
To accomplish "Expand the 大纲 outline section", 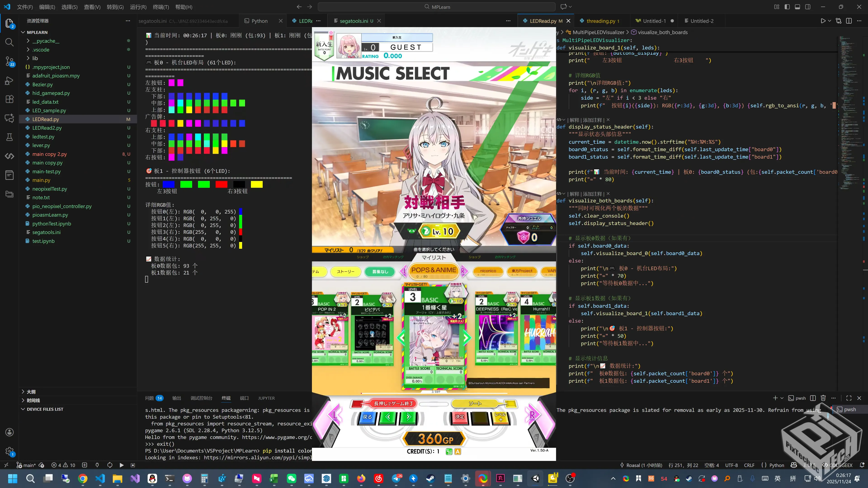I will (x=31, y=392).
